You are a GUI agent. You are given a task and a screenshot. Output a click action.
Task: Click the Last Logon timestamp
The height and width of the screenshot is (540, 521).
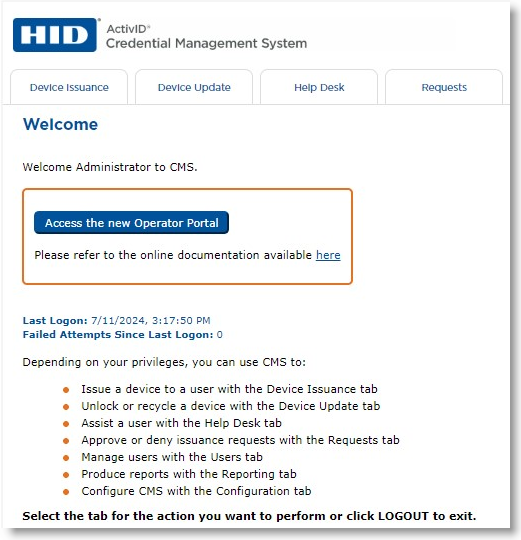151,321
